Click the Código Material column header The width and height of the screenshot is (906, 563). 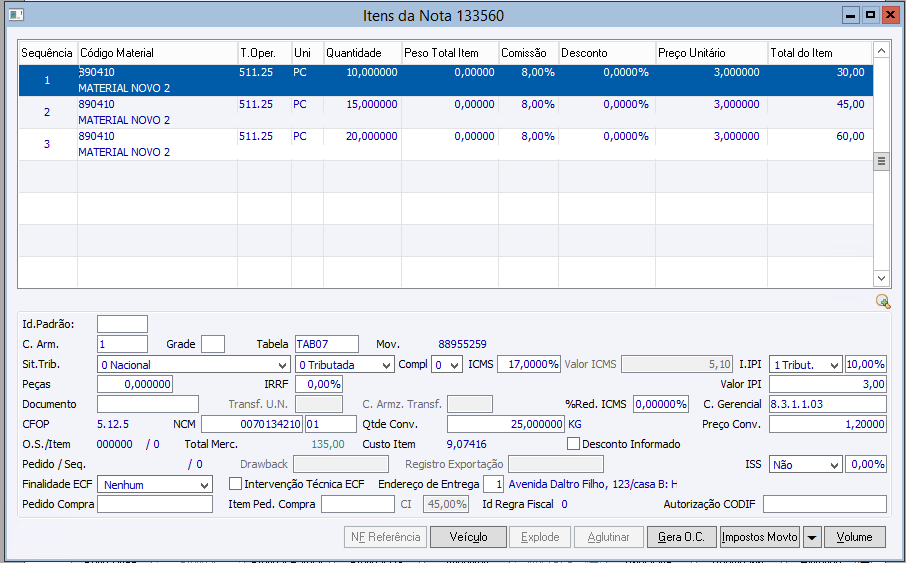(156, 52)
